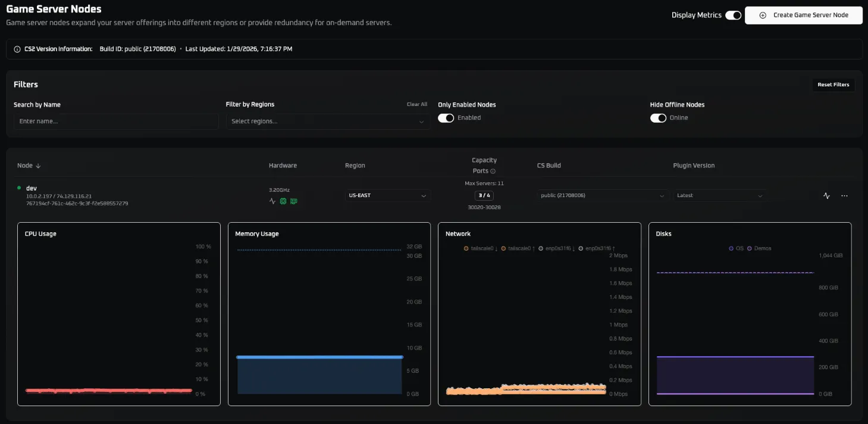This screenshot has height=424, width=868.
Task: Open the US-EAST region dropdown
Action: coord(387,195)
